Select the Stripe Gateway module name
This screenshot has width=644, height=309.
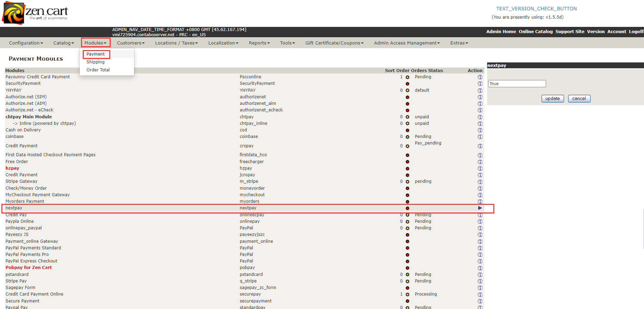click(x=21, y=181)
